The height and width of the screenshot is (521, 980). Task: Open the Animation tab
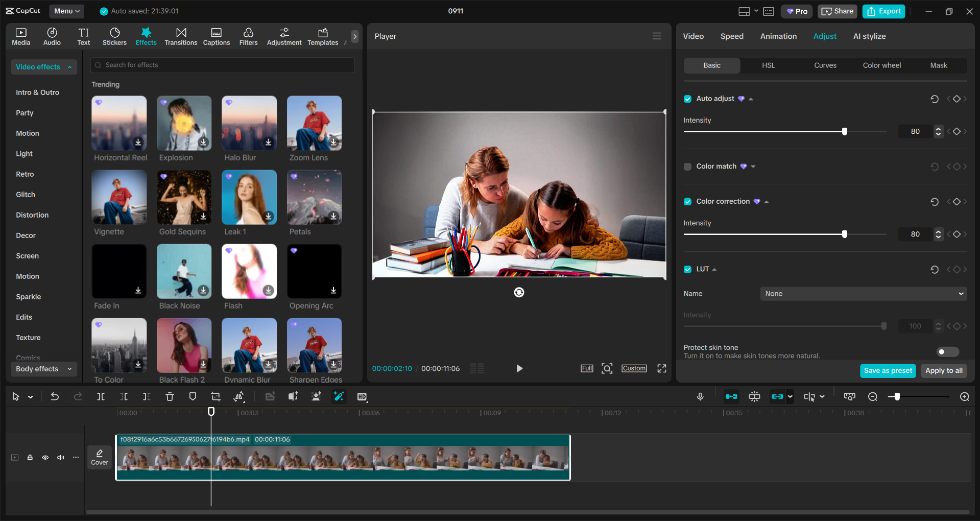coord(778,36)
